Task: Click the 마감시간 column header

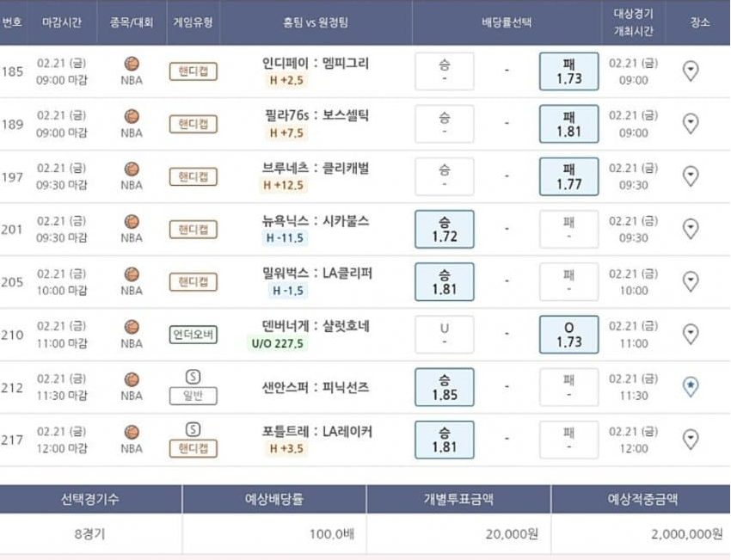Action: pos(62,22)
